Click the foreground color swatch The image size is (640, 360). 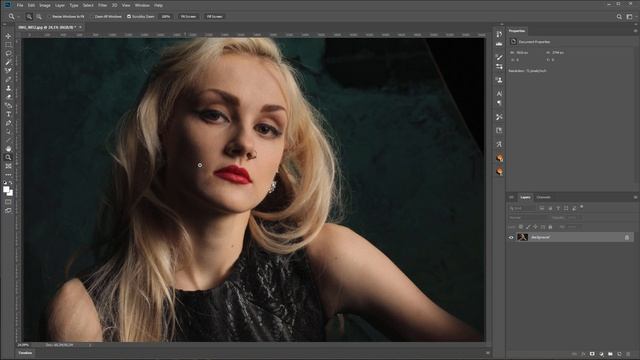(6, 189)
